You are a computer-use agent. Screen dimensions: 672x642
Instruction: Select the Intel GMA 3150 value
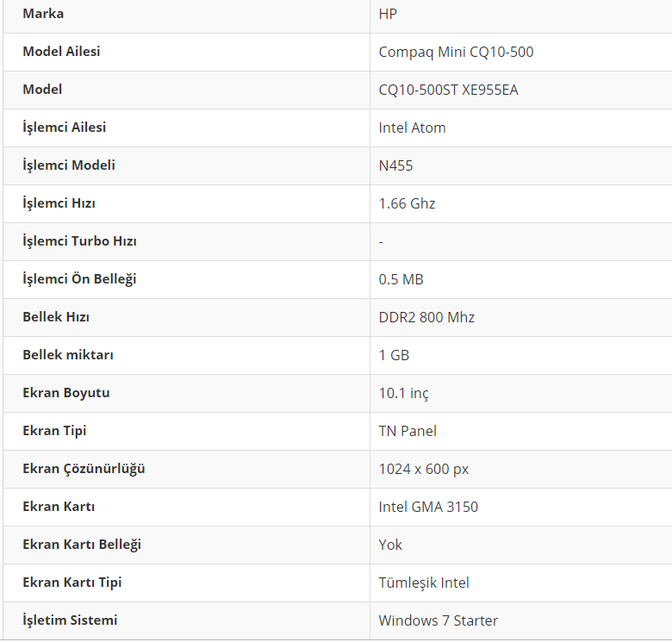pos(428,507)
